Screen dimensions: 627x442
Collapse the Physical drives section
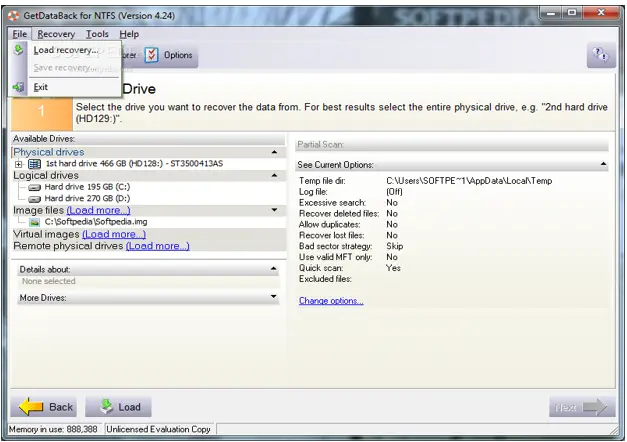(x=274, y=152)
